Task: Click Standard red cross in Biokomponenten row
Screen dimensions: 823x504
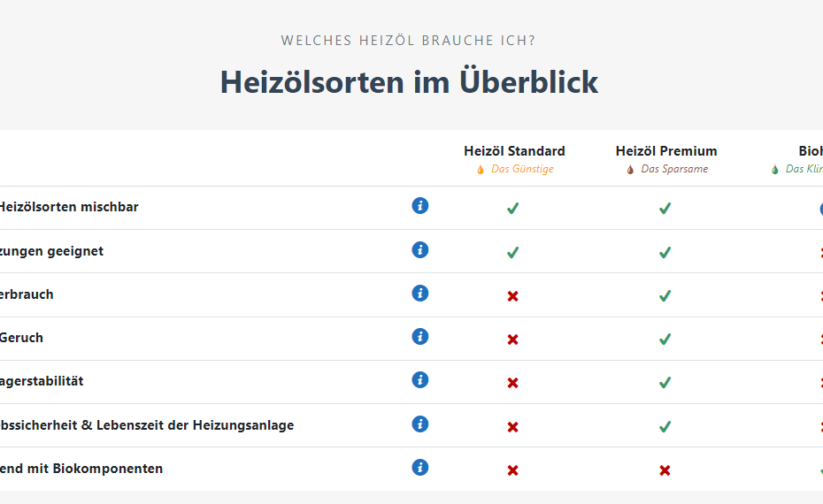Action: click(512, 470)
